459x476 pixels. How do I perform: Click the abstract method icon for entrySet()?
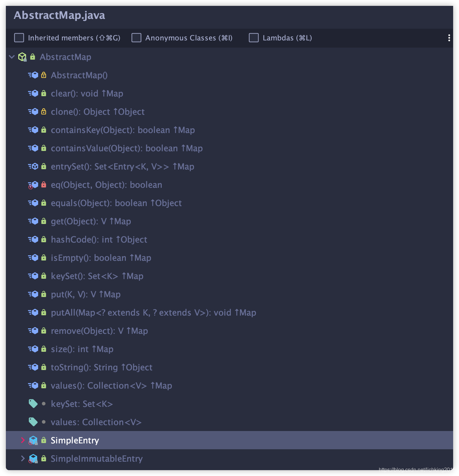[33, 167]
